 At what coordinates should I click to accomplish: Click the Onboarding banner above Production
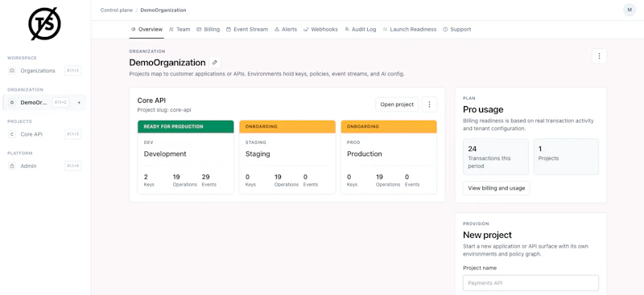click(389, 126)
